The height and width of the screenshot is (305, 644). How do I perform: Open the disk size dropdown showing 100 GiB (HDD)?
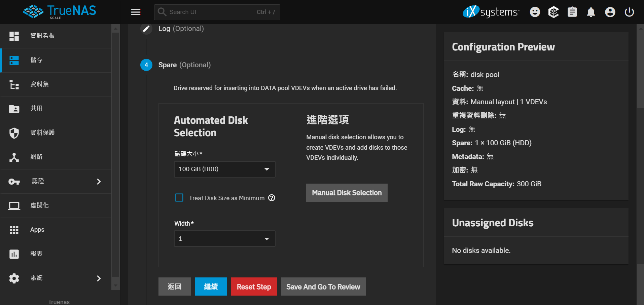[x=224, y=169]
